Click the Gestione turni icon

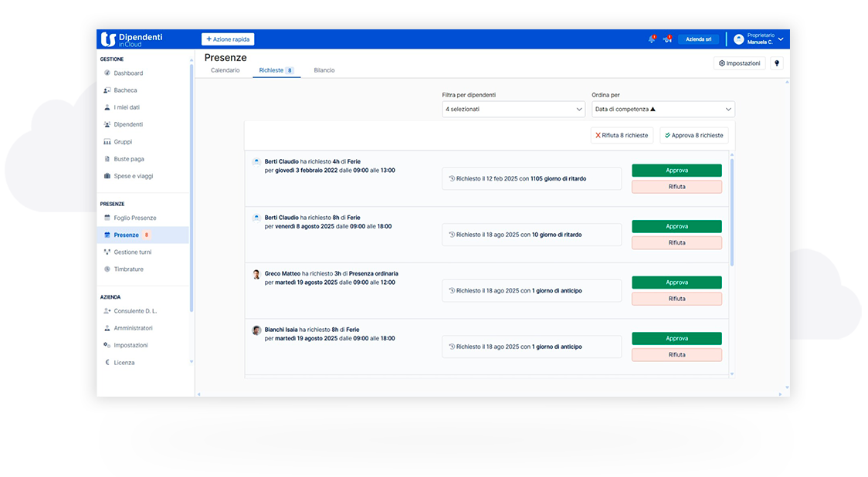pyautogui.click(x=107, y=252)
